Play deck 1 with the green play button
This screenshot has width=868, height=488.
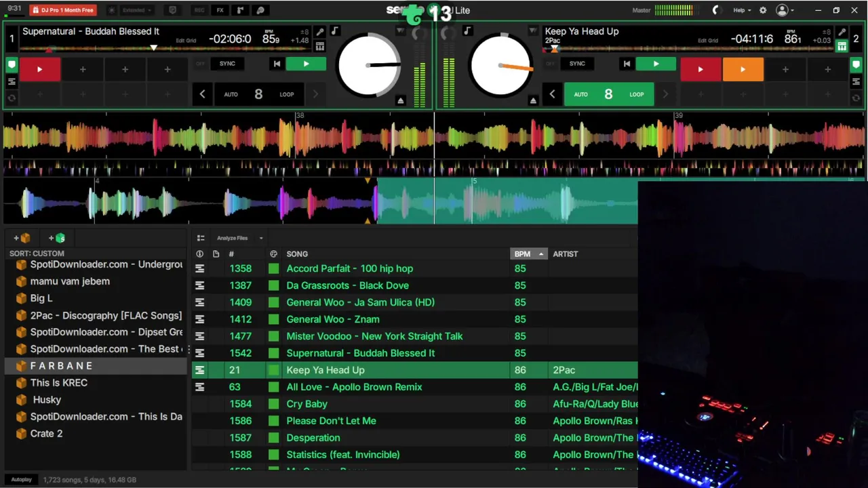(x=306, y=64)
